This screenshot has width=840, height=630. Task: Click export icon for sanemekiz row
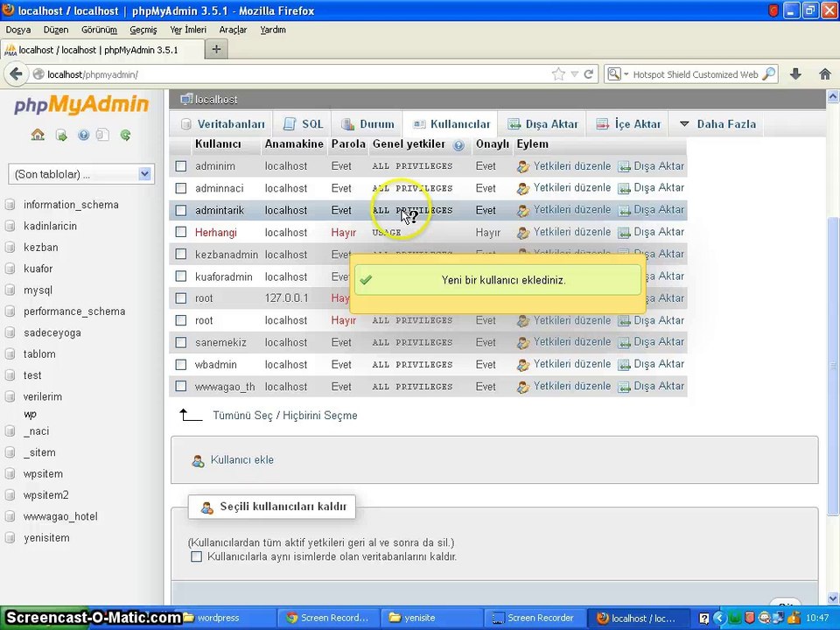click(x=624, y=343)
